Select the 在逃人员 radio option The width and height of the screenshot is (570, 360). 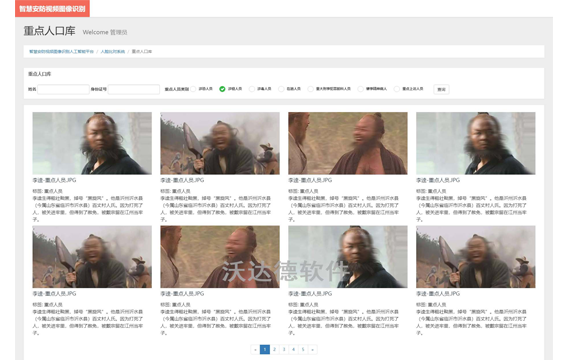point(281,89)
